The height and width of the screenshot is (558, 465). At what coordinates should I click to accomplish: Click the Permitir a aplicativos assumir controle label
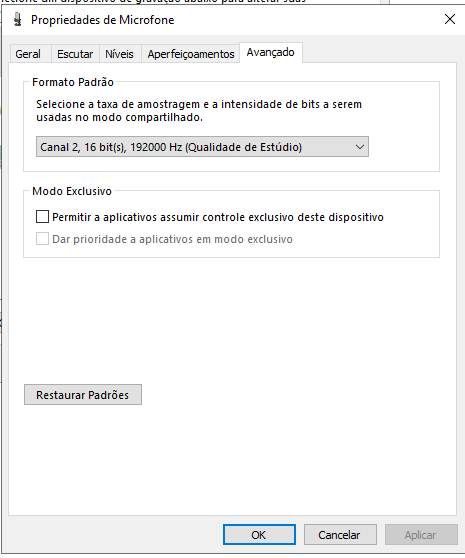coord(218,217)
